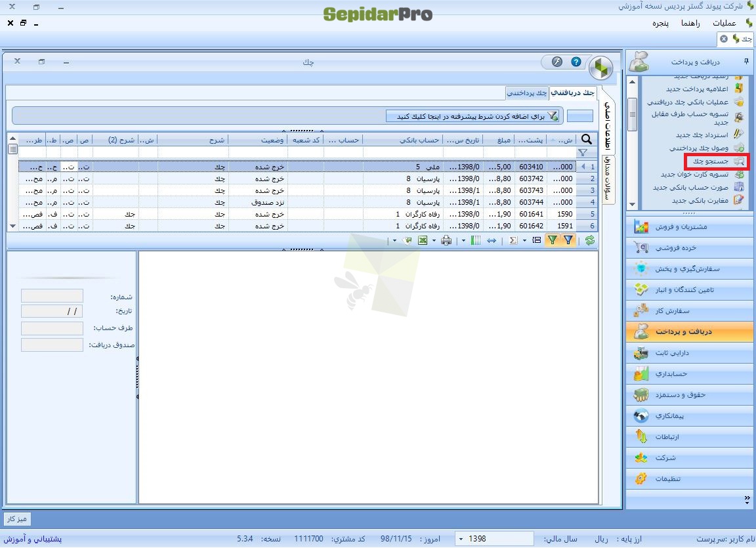The width and height of the screenshot is (756, 548).
Task: Toggle the green funnel filter icon
Action: tap(553, 240)
